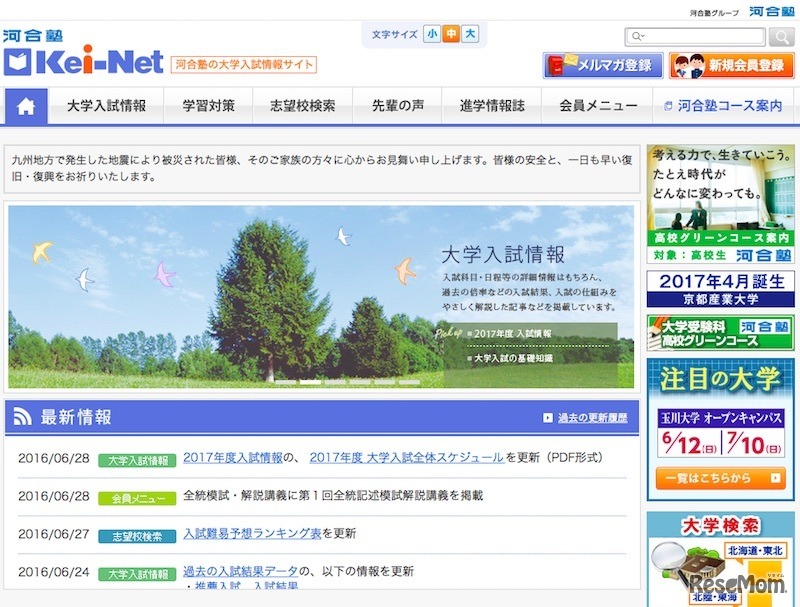Click the 志望校検索 tag on 2016/06/27 row
This screenshot has height=607, width=800.
[x=137, y=536]
